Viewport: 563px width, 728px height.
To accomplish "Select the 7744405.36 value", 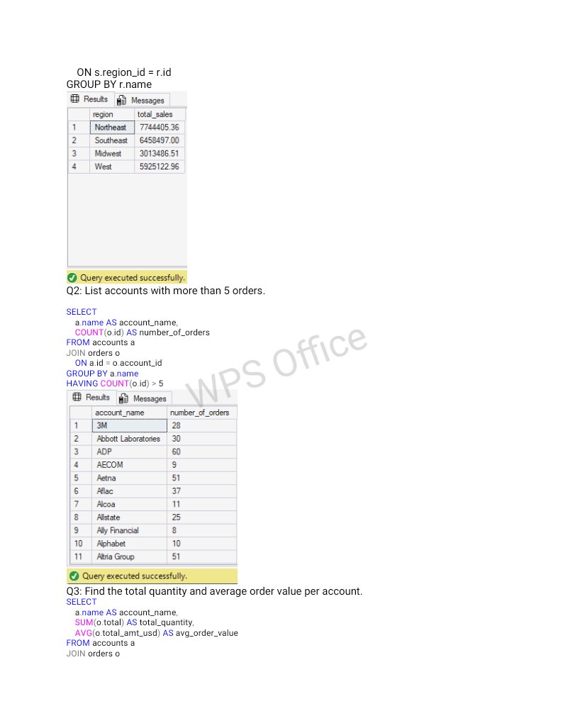I will (x=160, y=127).
